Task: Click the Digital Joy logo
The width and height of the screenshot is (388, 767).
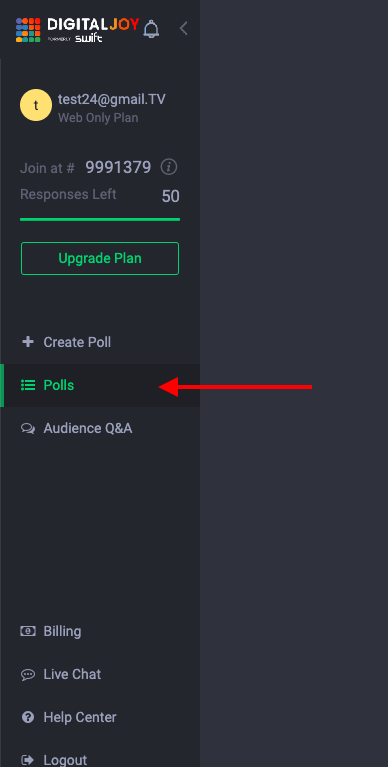Action: point(77,30)
